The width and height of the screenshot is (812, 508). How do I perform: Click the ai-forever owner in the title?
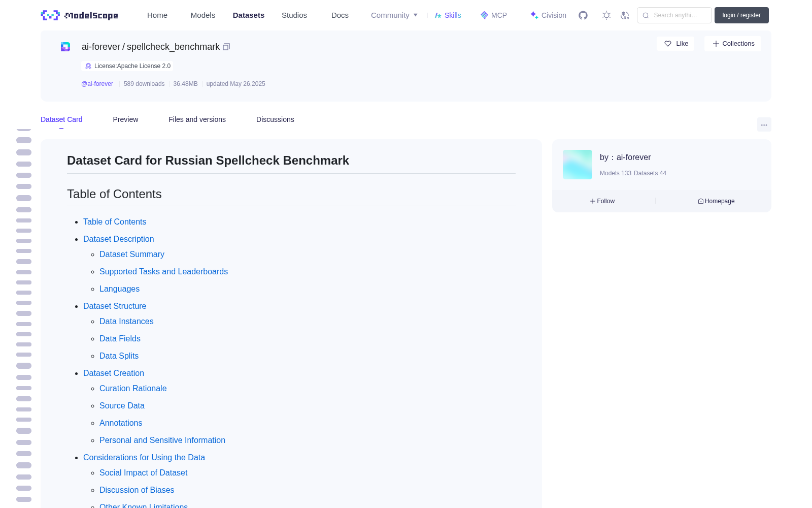101,47
